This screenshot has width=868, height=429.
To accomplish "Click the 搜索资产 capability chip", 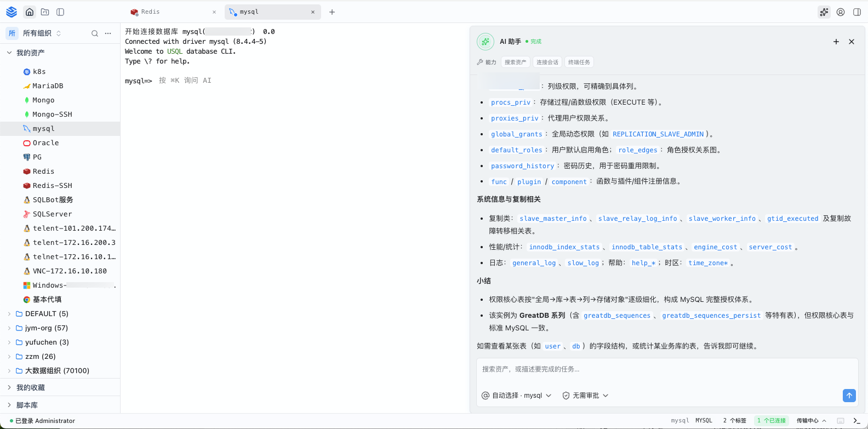I will pyautogui.click(x=515, y=62).
